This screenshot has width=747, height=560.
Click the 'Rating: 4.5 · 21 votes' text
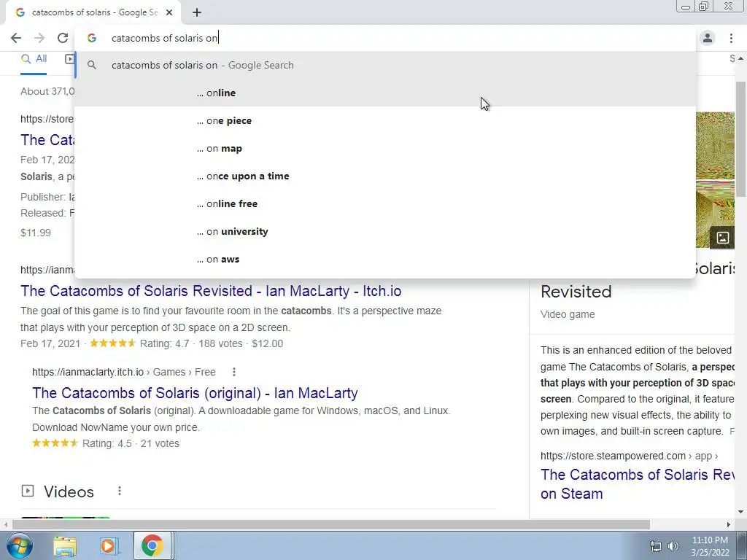click(x=131, y=443)
